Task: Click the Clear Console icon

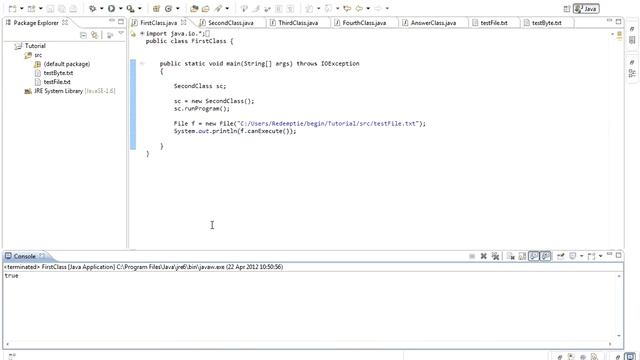Action: click(511, 256)
